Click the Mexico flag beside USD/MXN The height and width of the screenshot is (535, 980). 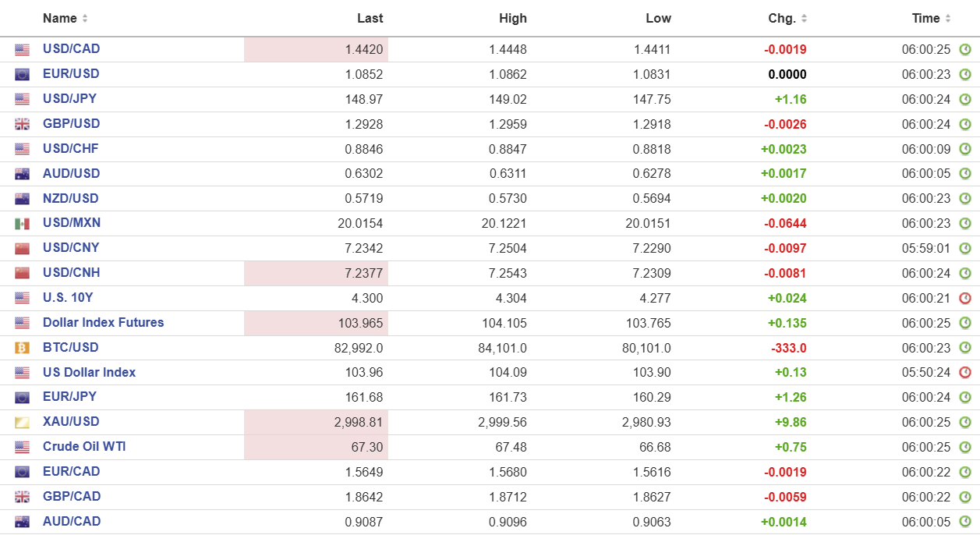pos(22,224)
